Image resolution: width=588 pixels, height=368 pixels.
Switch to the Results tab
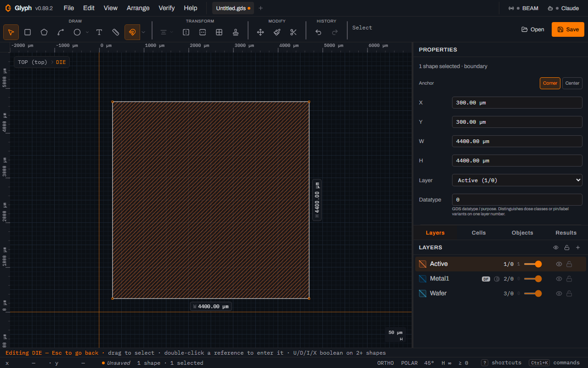pos(566,233)
